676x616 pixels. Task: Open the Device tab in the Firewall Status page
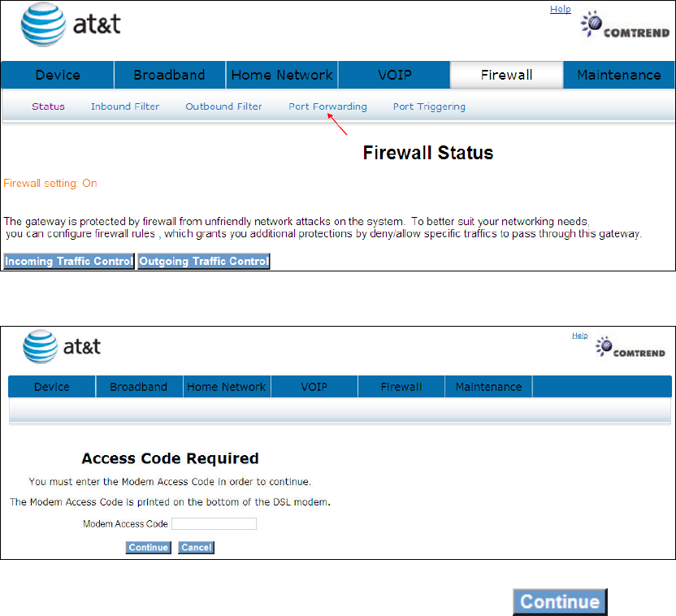click(x=58, y=75)
